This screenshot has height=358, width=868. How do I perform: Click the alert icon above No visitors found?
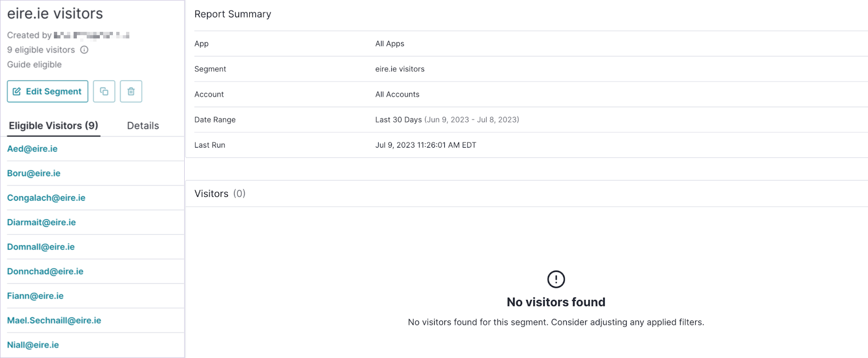(x=556, y=279)
